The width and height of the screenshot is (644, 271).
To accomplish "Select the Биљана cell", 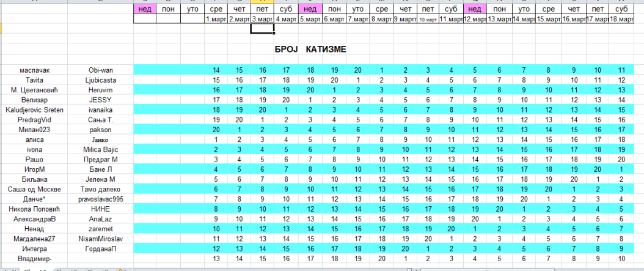I will pos(34,179).
